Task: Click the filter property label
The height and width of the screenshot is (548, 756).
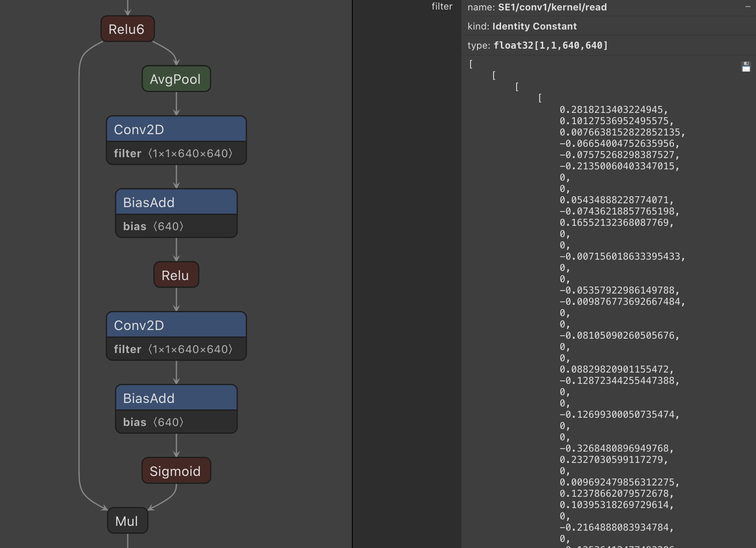Action: point(442,7)
